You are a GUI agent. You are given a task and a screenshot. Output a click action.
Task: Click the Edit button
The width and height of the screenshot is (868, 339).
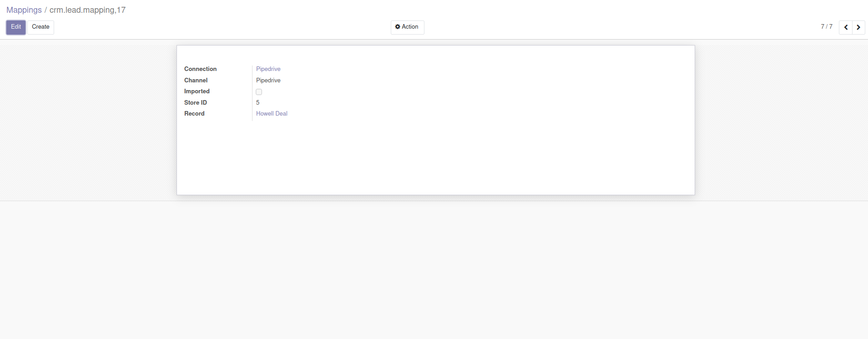(16, 27)
